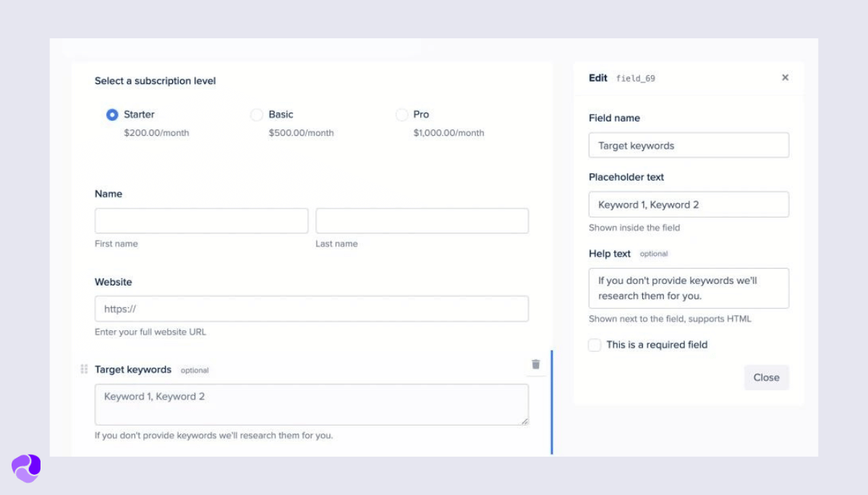Enable the required field checkbox
Viewport: 868px width, 495px height.
(x=595, y=345)
